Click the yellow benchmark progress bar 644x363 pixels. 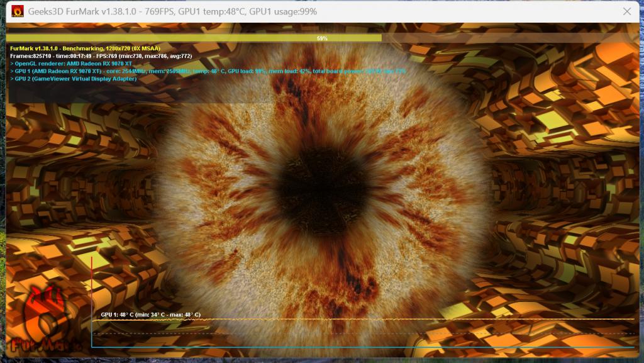click(x=194, y=38)
